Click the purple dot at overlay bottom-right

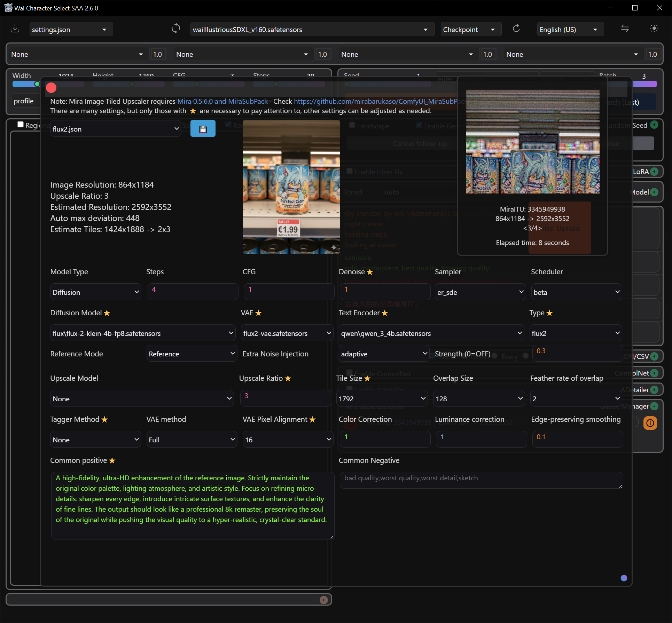[624, 578]
